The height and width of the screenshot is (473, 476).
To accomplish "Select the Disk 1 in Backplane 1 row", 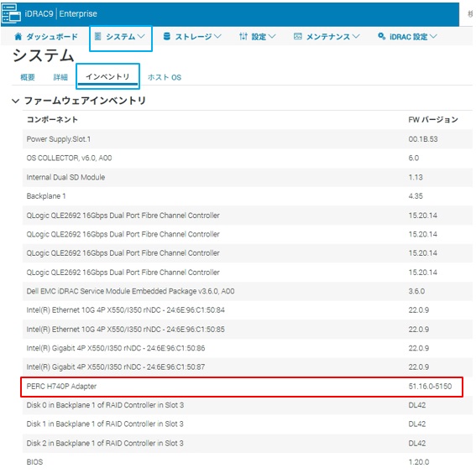I will (x=247, y=424).
